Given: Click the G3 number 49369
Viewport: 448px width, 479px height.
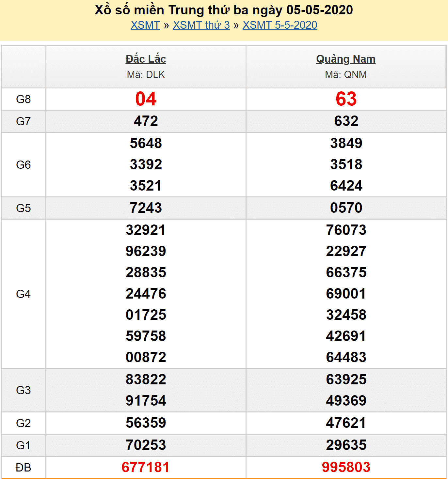Looking at the screenshot, I should pyautogui.click(x=346, y=401).
